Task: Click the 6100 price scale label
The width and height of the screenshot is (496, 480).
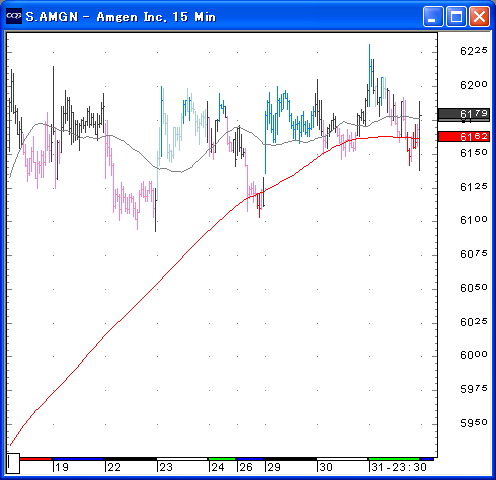Action: (474, 220)
